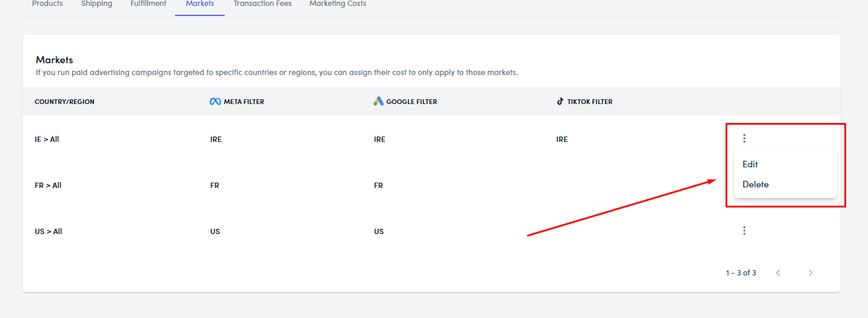The width and height of the screenshot is (868, 318).
Task: Select the Markets tab
Action: 200,4
